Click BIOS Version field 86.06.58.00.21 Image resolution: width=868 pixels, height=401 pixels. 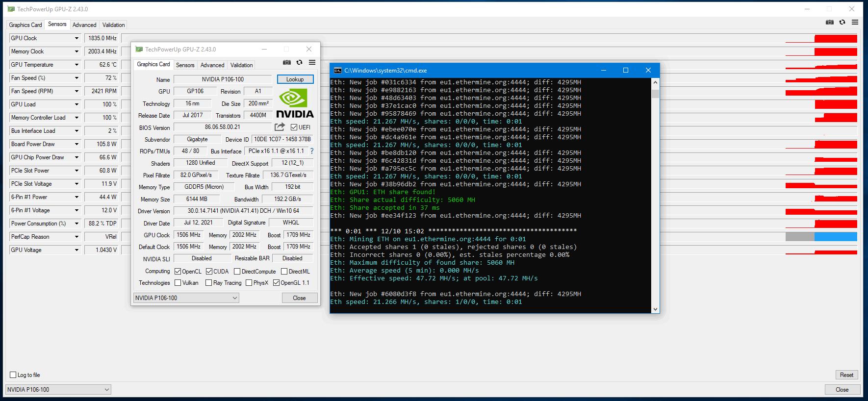click(x=223, y=127)
